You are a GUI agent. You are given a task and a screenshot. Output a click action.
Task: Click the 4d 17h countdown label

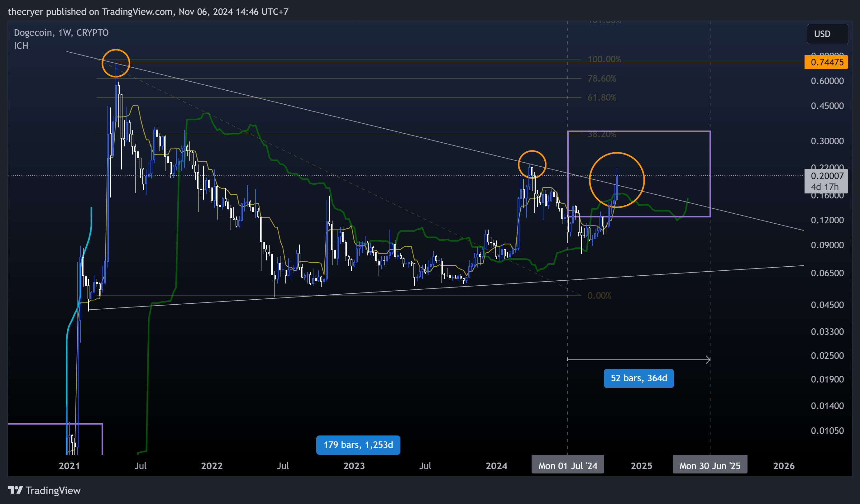824,187
